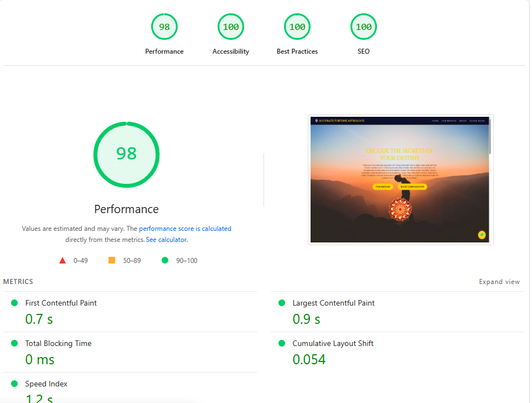
Task: Jump to the Best Practices section via its label
Action: pos(297,51)
